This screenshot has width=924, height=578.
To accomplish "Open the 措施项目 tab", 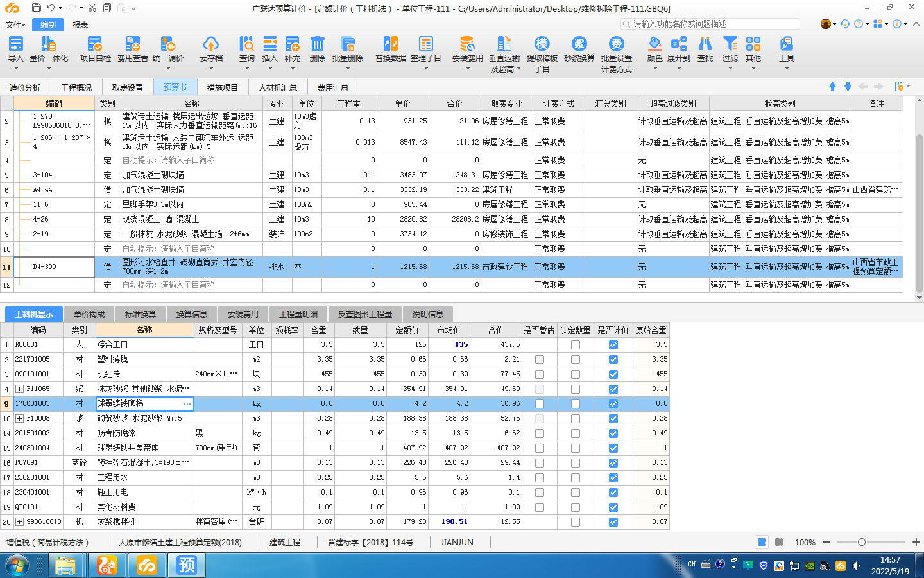I will point(223,87).
